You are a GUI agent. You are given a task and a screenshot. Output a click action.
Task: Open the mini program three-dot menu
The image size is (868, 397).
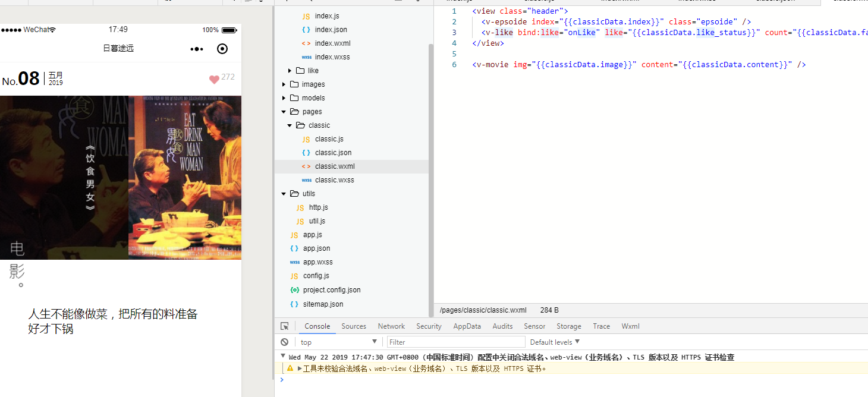(x=197, y=49)
